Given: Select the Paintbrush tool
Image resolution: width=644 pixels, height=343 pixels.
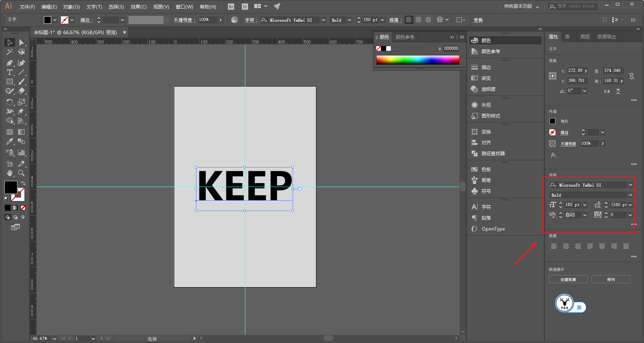Looking at the screenshot, I should 22,81.
